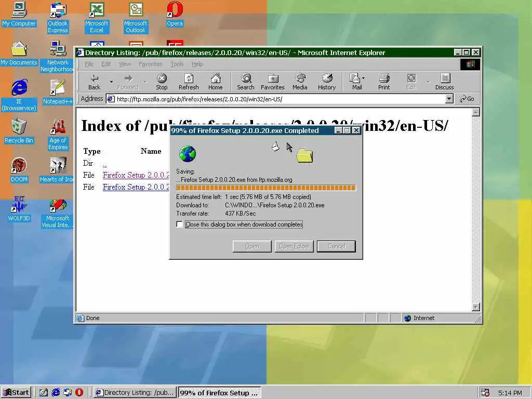Select the Microsoft Outlook desktop icon
The height and width of the screenshot is (399, 532).
(136, 18)
